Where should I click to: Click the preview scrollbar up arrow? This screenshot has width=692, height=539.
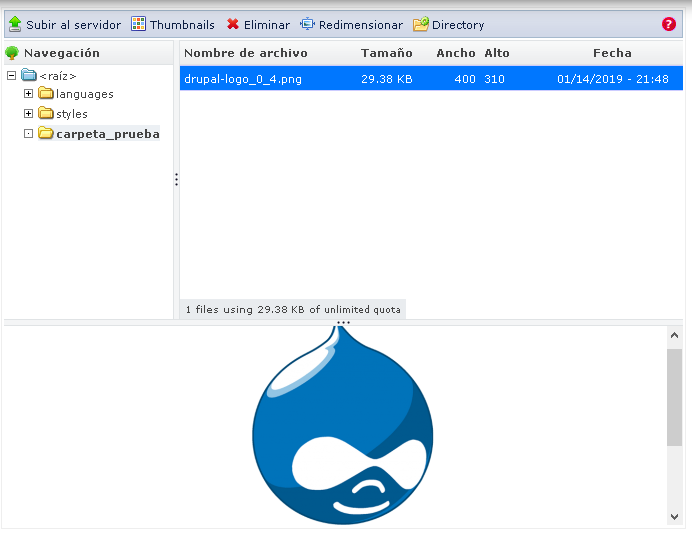click(674, 335)
